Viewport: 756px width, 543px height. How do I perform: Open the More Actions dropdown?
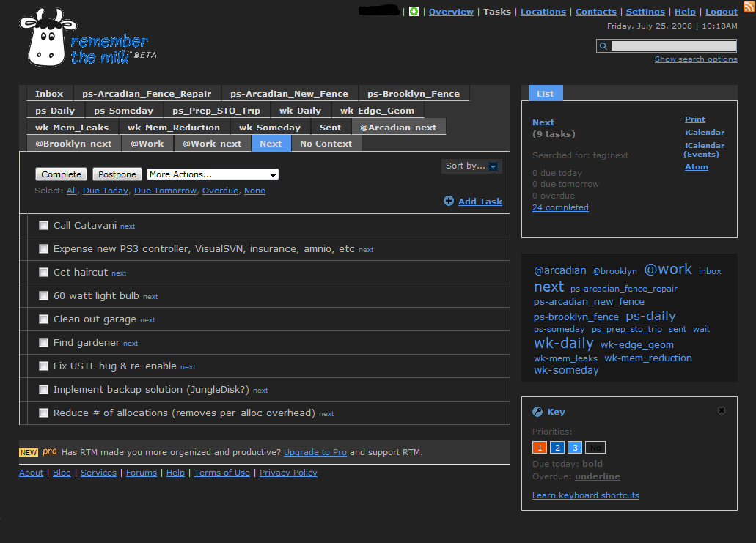coord(213,174)
